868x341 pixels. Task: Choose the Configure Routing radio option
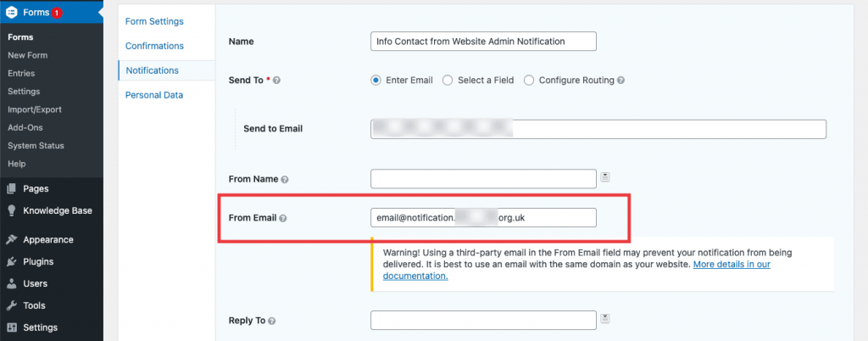(x=529, y=81)
